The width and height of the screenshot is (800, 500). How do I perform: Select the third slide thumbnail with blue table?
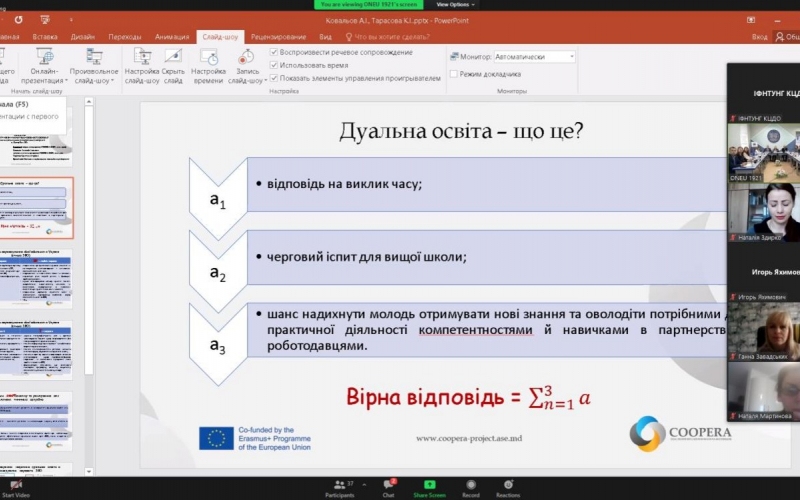click(36, 280)
